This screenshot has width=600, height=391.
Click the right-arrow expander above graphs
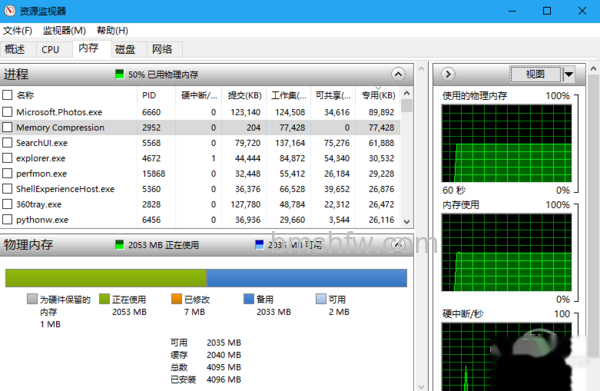click(x=448, y=74)
